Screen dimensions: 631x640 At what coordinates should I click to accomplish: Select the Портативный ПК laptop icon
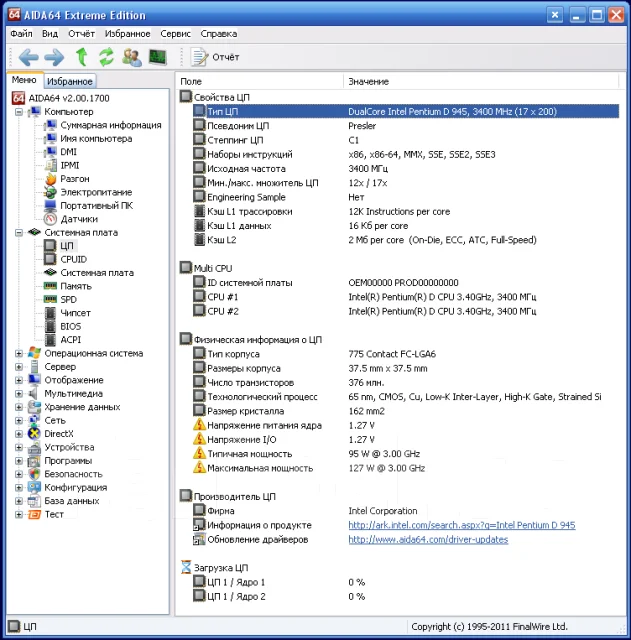(51, 205)
